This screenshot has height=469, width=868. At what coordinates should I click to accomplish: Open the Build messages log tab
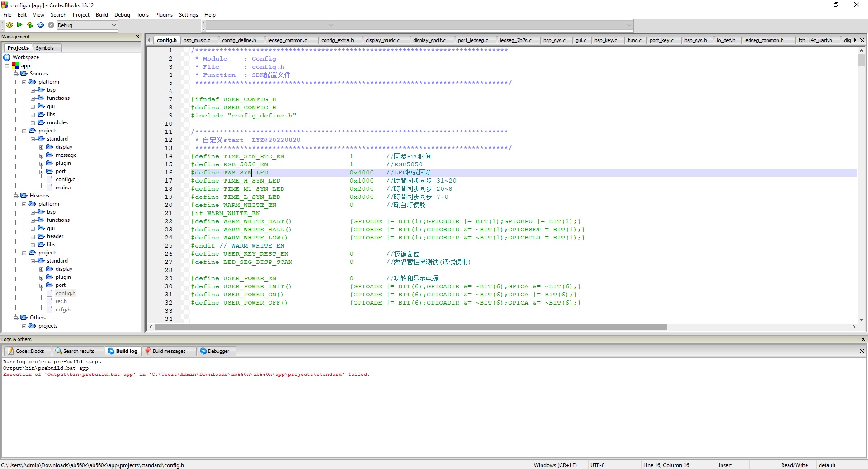pyautogui.click(x=169, y=351)
